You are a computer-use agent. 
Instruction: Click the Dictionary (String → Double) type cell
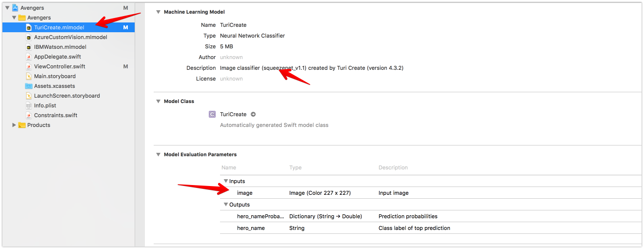[326, 216]
